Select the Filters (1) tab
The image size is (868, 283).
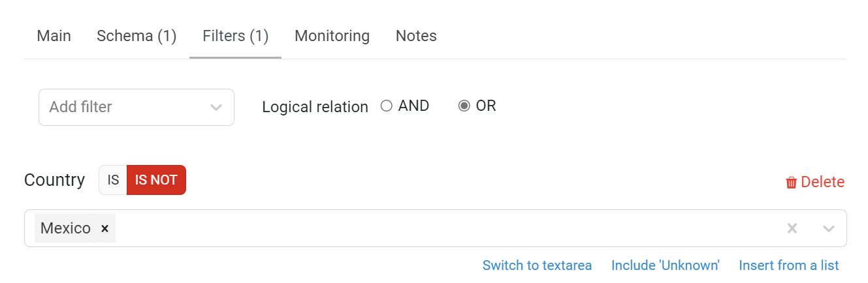pyautogui.click(x=236, y=36)
